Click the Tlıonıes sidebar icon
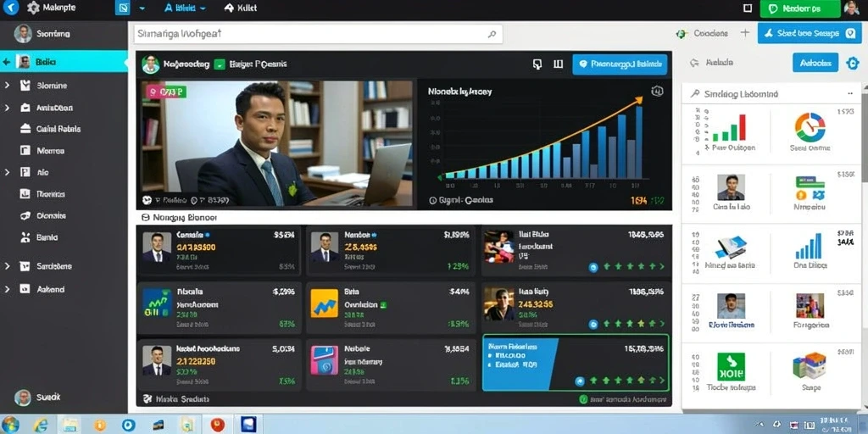The width and height of the screenshot is (868, 434). click(x=25, y=194)
